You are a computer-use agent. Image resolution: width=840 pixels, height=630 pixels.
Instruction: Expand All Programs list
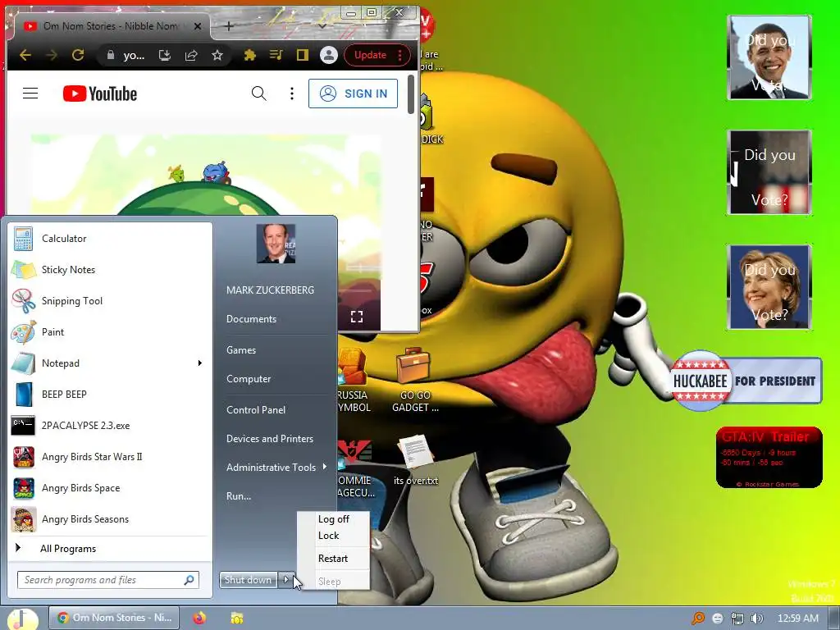click(110, 549)
